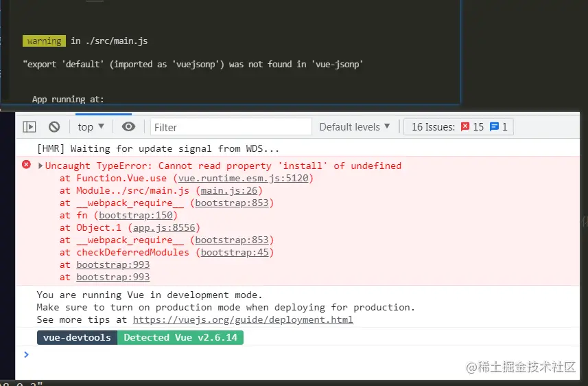The height and width of the screenshot is (386, 588).
Task: Open the Default levels dropdown
Action: pos(355,127)
